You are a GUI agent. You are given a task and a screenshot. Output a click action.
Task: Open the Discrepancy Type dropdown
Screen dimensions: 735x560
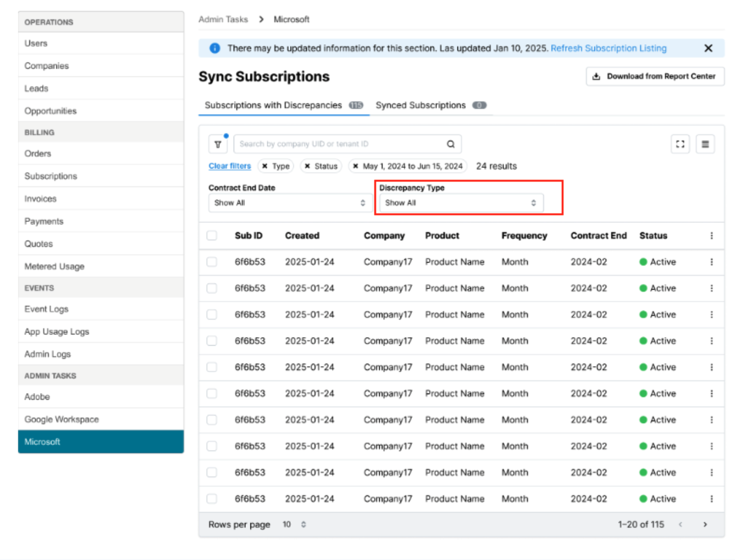pos(461,203)
